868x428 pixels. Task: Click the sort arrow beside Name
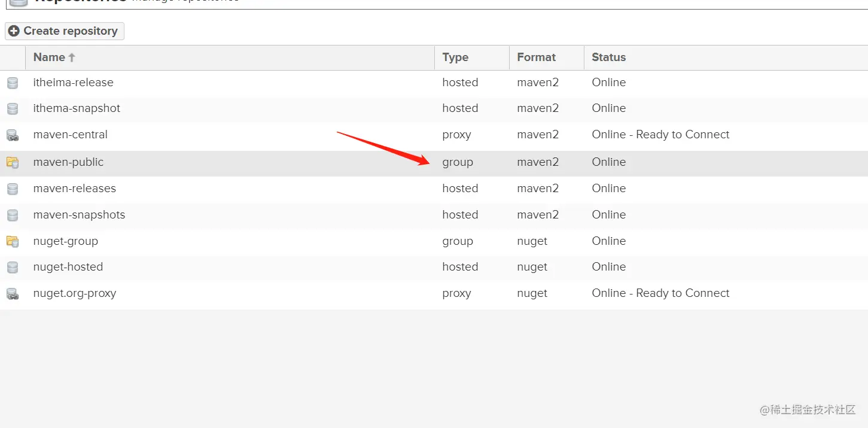point(72,57)
